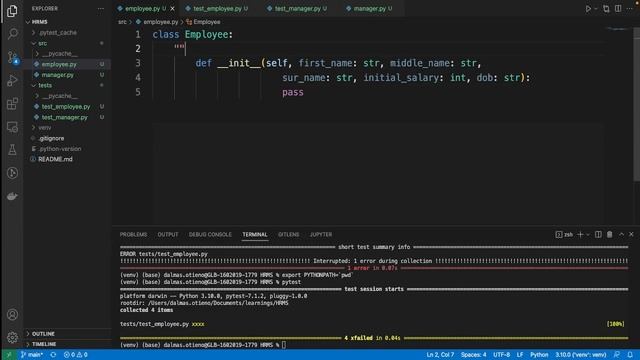
Task: Open Remote Explorer icon in activity bar
Action: click(x=12, y=127)
